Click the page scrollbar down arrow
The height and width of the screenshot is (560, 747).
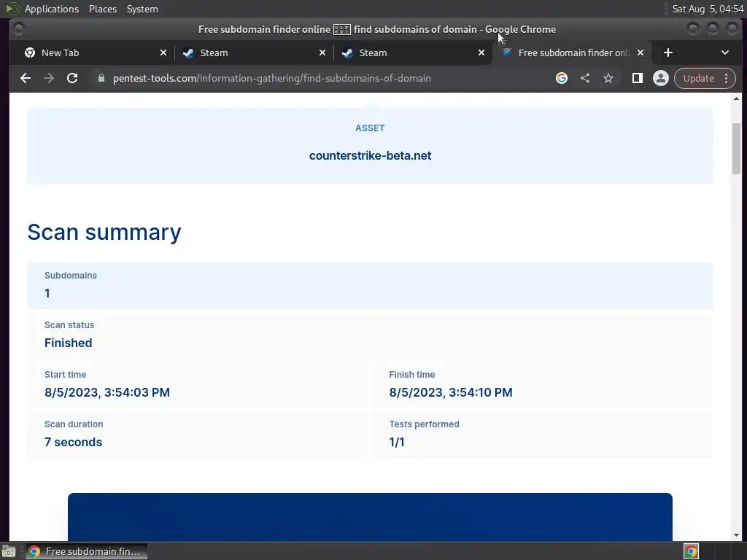pyautogui.click(x=737, y=534)
